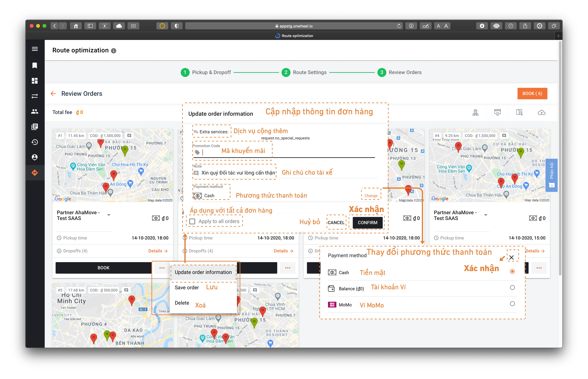588x379 pixels.
Task: Click into the Promotion Code input field
Action: [284, 153]
